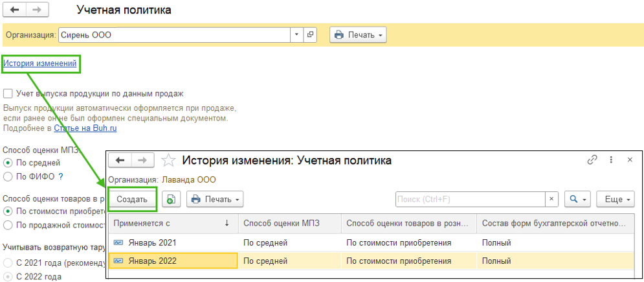
Task: Open the Статье на Buh.ru link
Action: click(x=85, y=128)
